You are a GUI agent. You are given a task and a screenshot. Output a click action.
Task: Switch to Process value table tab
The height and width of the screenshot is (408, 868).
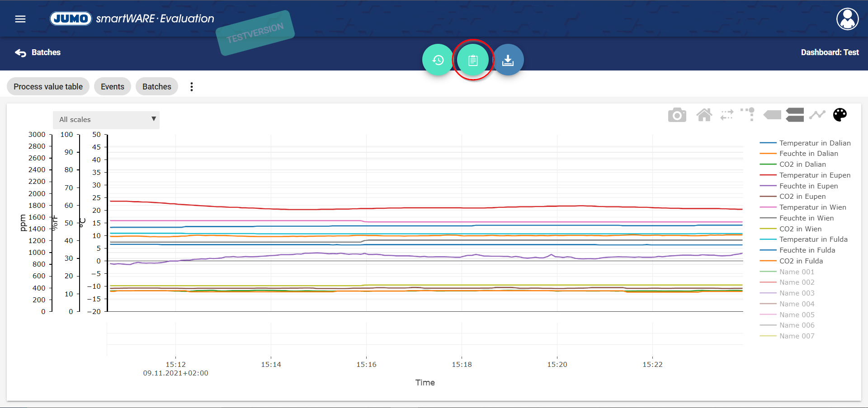(x=48, y=87)
